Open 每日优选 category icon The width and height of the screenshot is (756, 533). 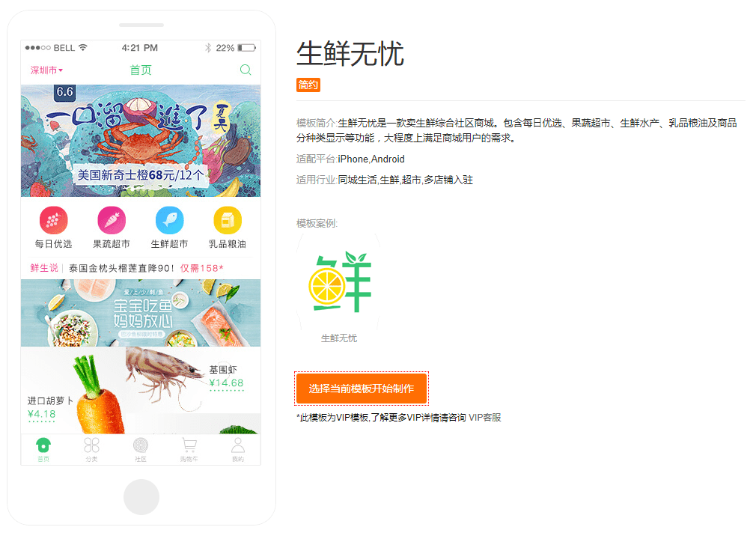[x=53, y=220]
